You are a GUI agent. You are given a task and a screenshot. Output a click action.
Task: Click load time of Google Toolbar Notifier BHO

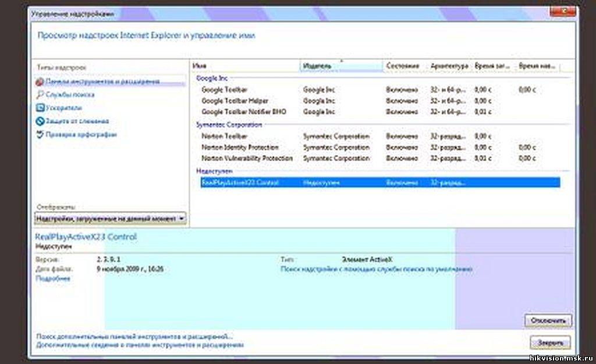click(483, 112)
